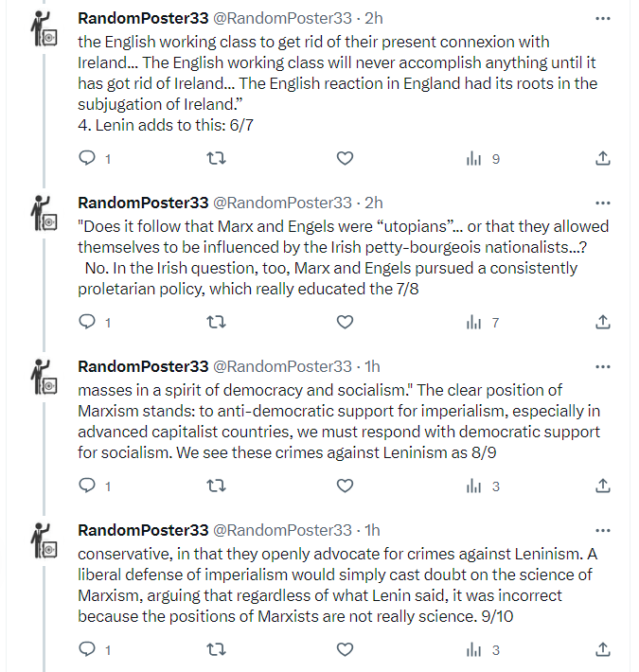This screenshot has height=672, width=639.
Task: Retweet the post ending in 9/10
Action: pos(216,649)
